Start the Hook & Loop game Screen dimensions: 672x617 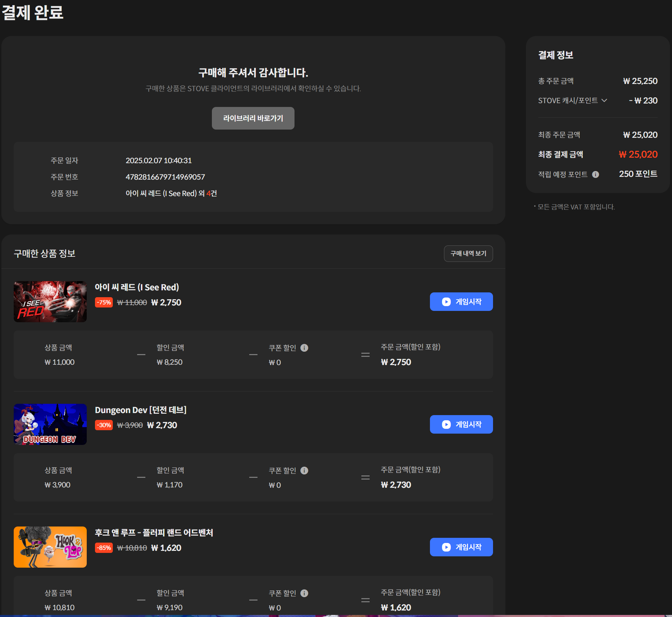(x=461, y=547)
